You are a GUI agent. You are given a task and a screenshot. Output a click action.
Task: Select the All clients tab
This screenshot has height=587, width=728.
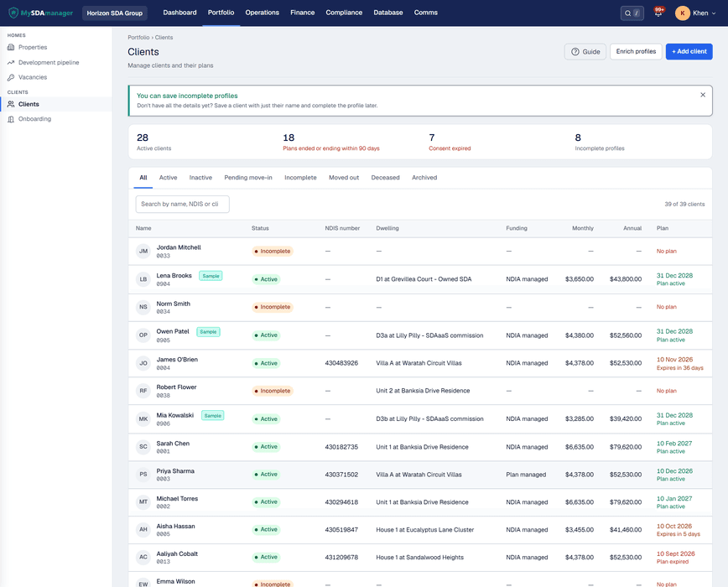click(x=143, y=178)
